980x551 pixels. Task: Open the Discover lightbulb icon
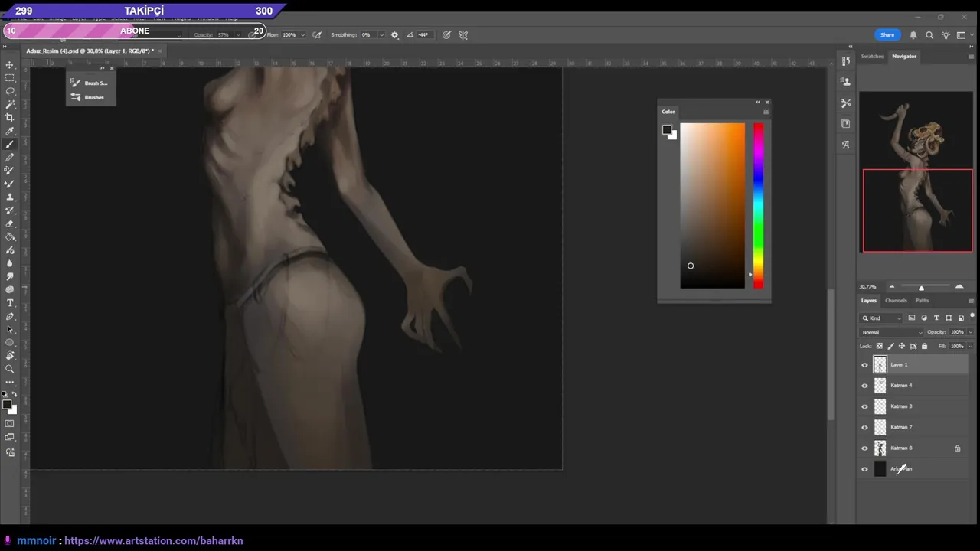[946, 34]
